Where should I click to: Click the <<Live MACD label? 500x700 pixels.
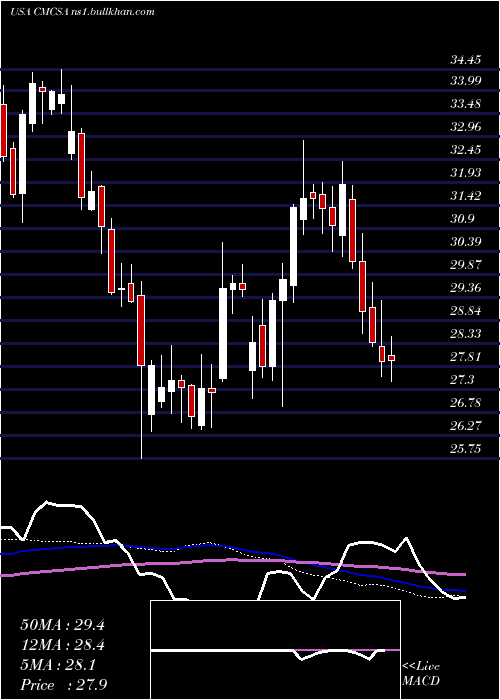point(421,674)
